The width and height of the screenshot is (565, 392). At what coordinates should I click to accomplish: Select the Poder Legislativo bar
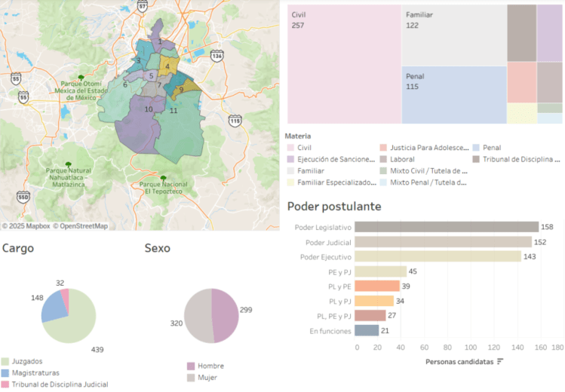[447, 227]
